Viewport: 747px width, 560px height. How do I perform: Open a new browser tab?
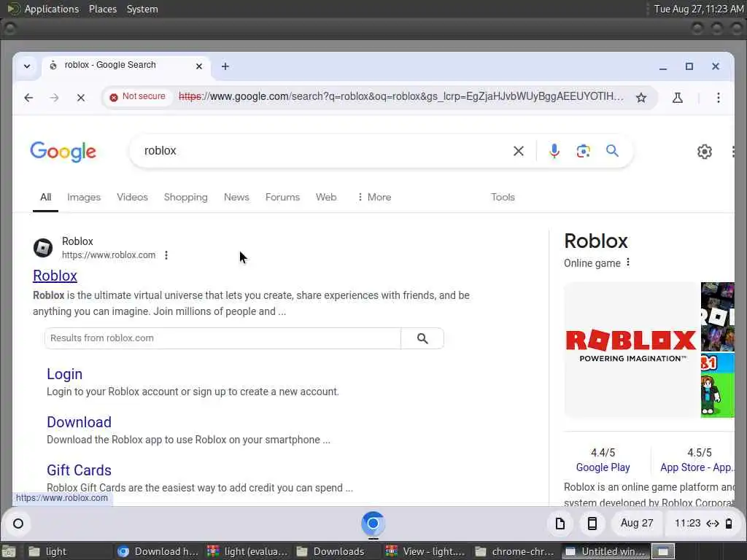(x=225, y=66)
